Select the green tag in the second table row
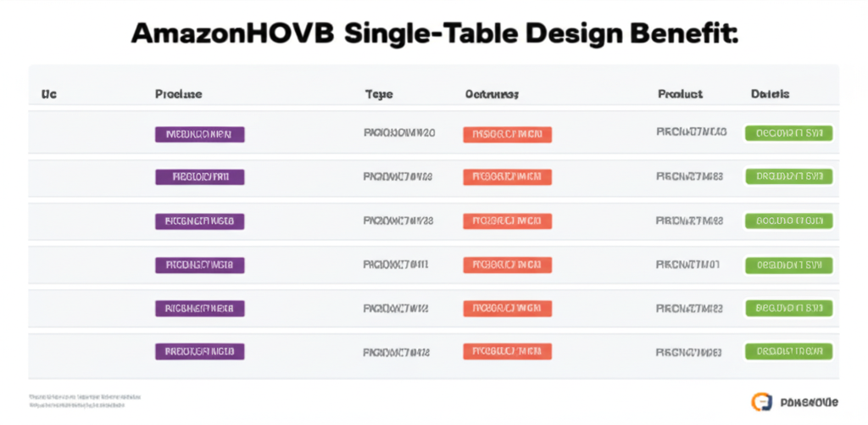 788,176
